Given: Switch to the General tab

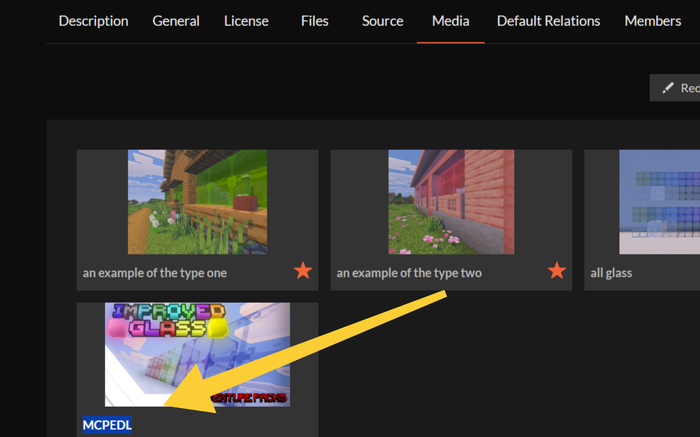Looking at the screenshot, I should tap(176, 21).
